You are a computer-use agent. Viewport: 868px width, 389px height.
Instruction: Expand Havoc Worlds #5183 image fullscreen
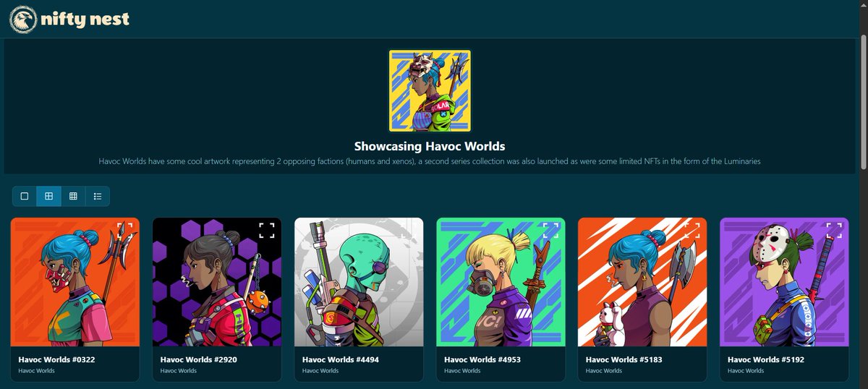click(692, 231)
